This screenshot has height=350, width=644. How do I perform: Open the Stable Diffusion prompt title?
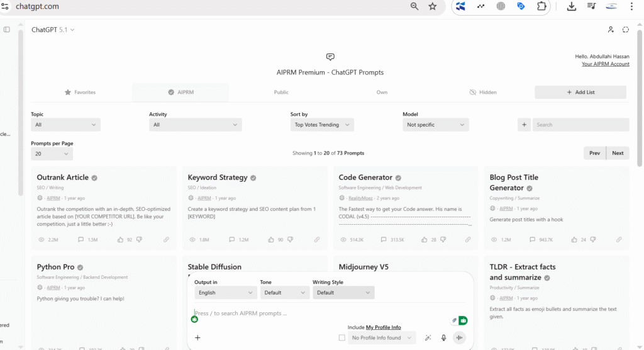click(214, 267)
